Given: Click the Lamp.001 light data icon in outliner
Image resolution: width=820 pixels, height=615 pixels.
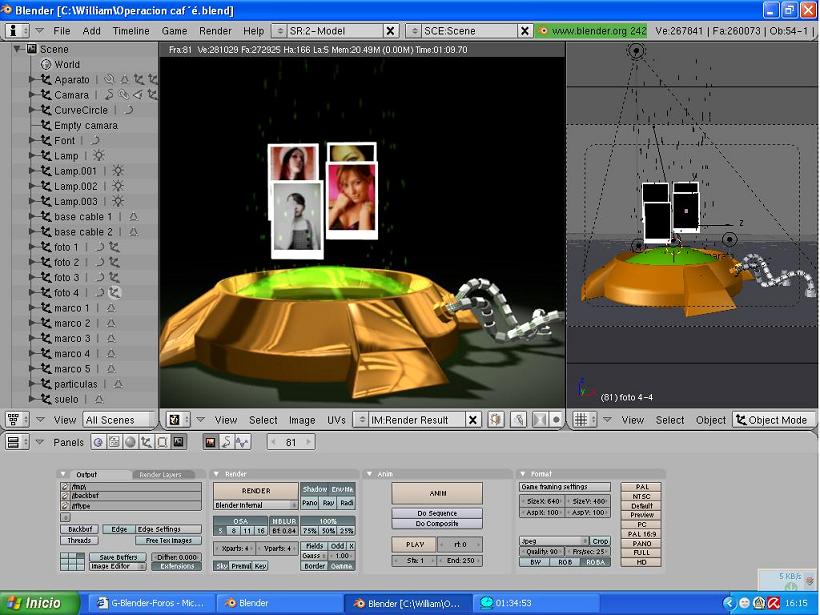Looking at the screenshot, I should click(118, 171).
